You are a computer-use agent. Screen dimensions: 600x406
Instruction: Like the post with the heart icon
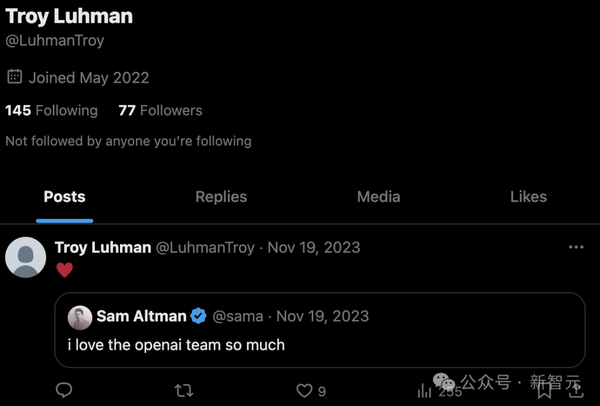click(x=304, y=390)
